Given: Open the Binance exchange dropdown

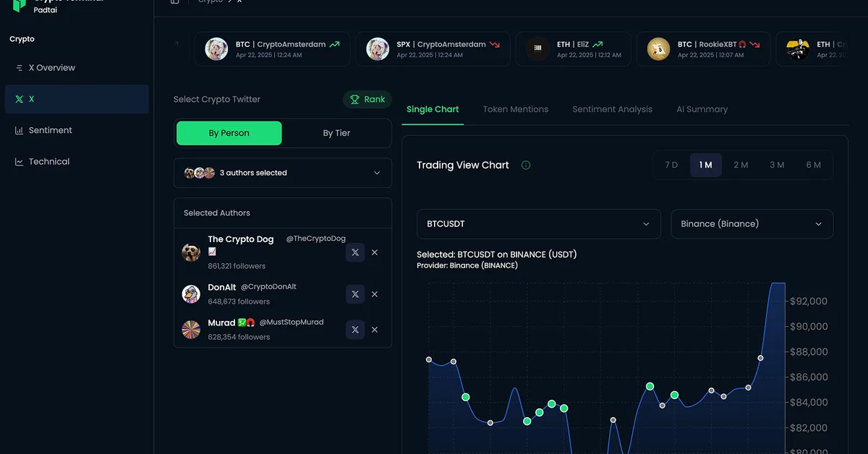Looking at the screenshot, I should point(752,224).
